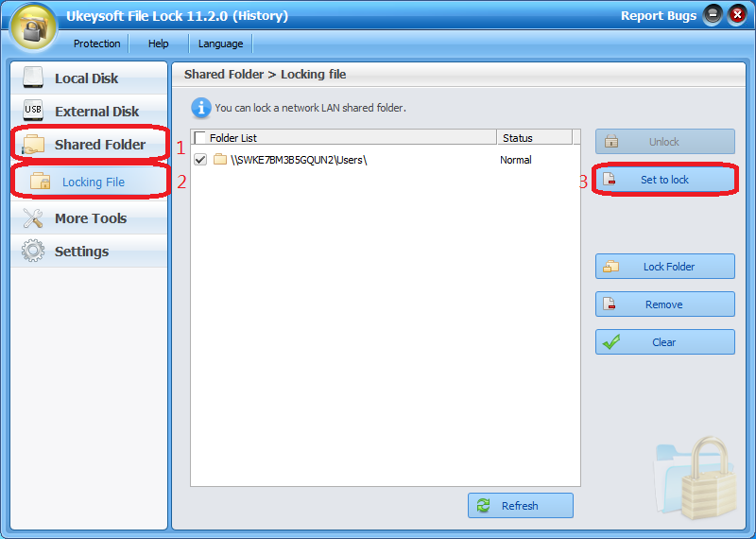Click the folder icon on Lock Folder button
Viewport: 756px width, 539px height.
coord(610,266)
